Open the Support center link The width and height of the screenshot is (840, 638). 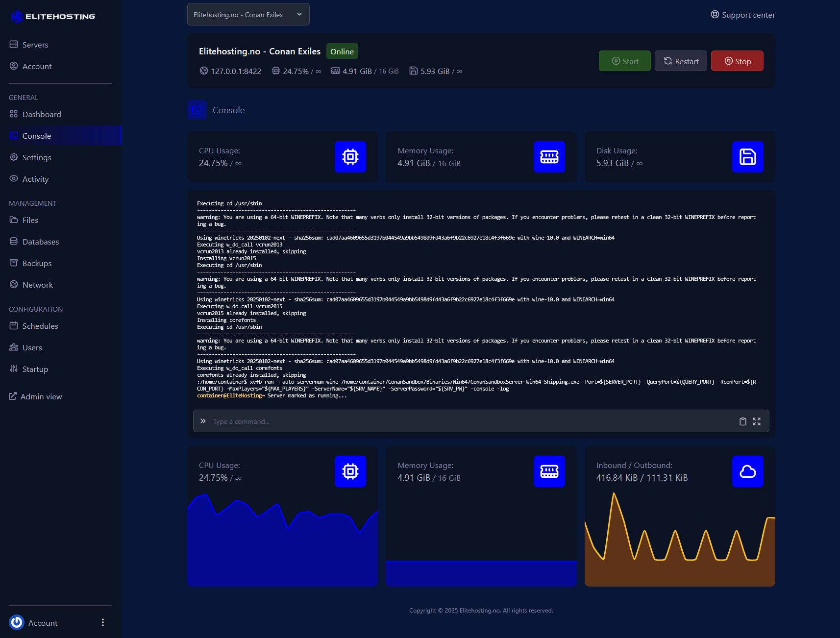coord(742,15)
